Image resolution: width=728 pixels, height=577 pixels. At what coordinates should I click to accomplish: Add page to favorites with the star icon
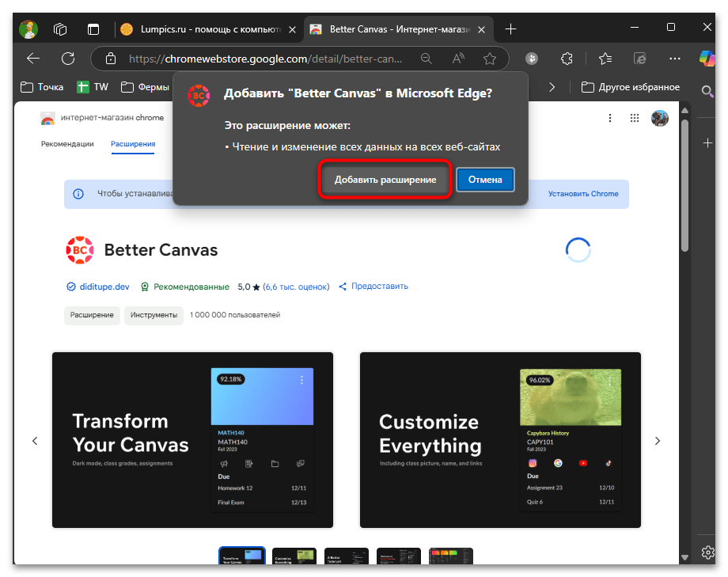tap(489, 59)
